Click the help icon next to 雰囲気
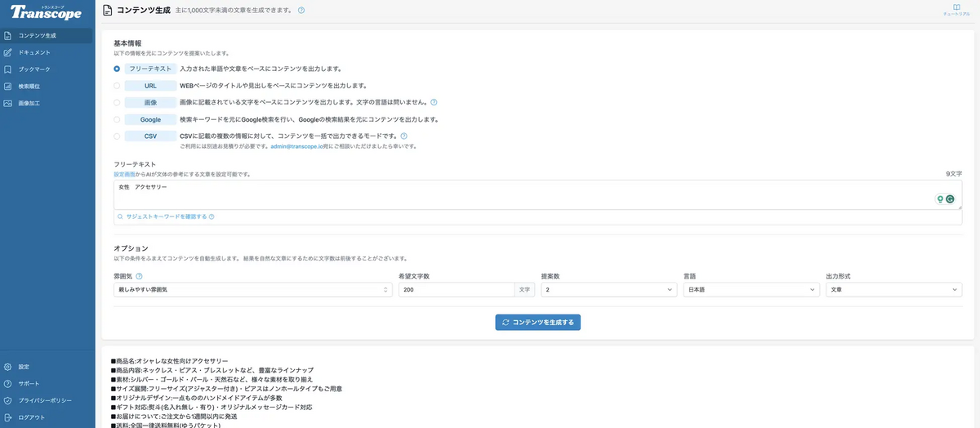Screen dimensions: 980x428 139,276
